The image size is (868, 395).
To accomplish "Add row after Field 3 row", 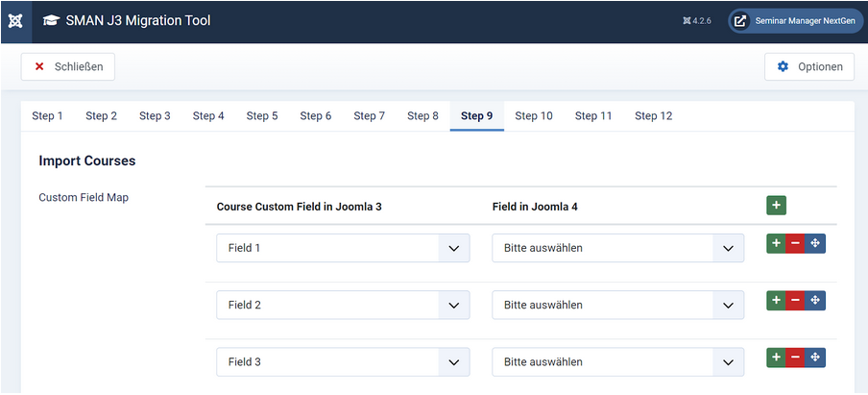I will pyautogui.click(x=776, y=358).
